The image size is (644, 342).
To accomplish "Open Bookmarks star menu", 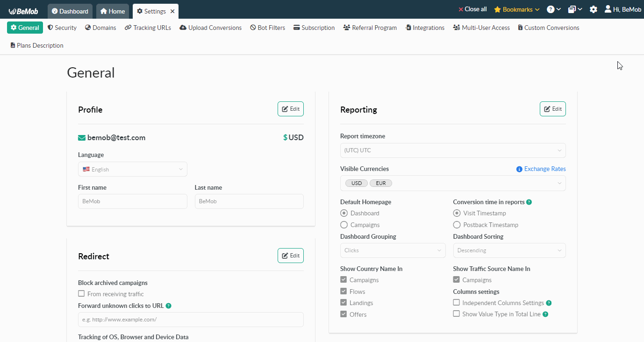I will [x=517, y=9].
